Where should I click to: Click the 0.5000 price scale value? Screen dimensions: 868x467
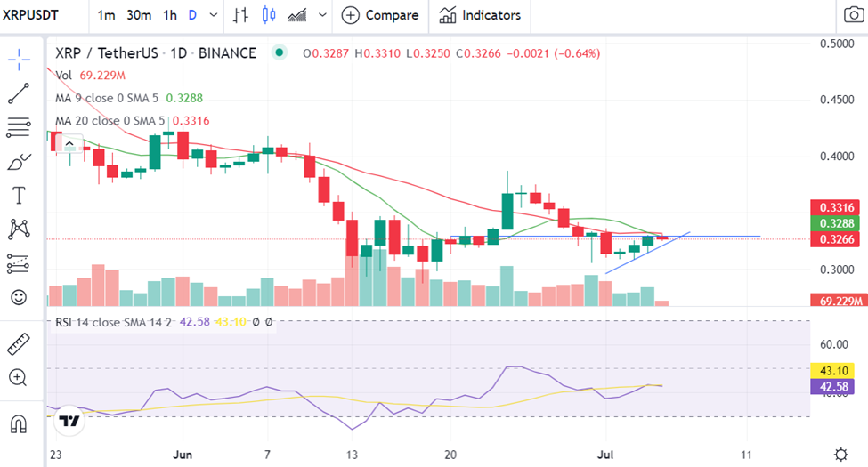pyautogui.click(x=837, y=44)
